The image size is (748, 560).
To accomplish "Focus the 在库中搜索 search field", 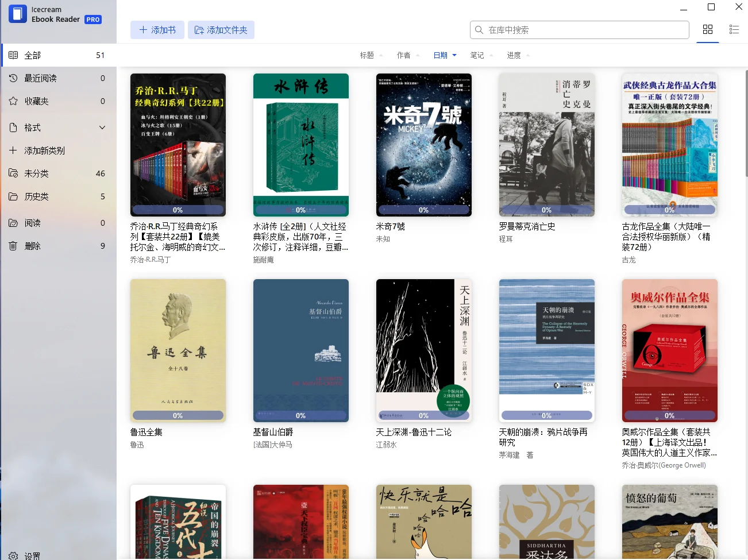I will point(580,30).
